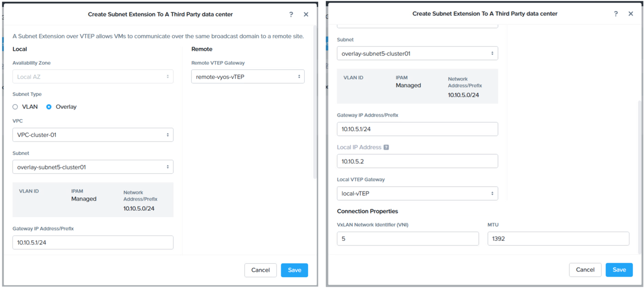Open the Remote VTEP Gateway dropdown
Screen dimensions: 644x288
point(248,77)
